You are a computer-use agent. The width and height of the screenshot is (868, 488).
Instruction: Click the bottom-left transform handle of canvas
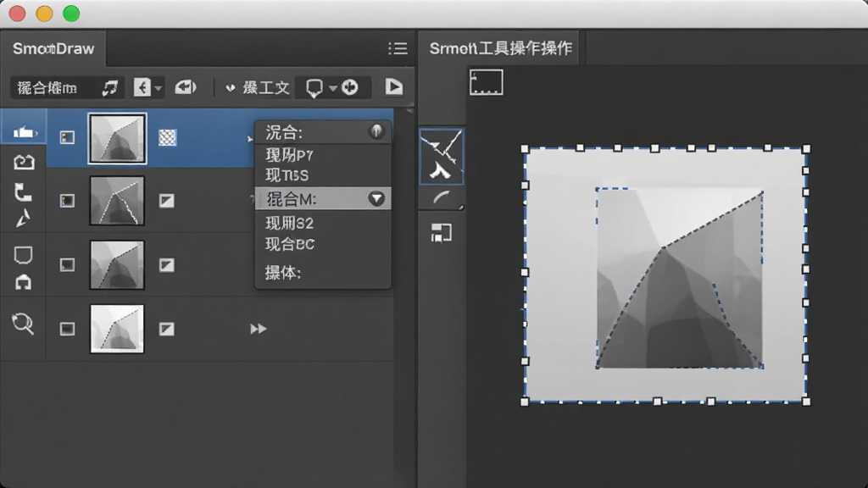click(525, 402)
